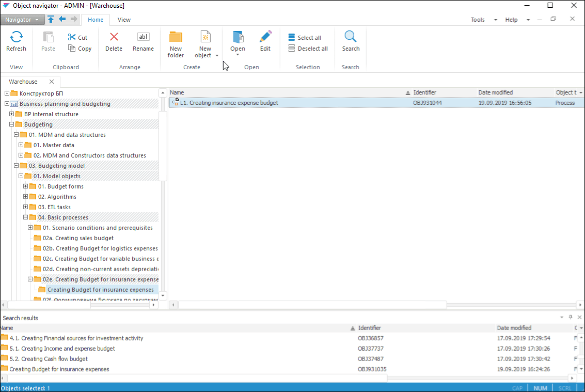This screenshot has width=585, height=392.
Task: Collapse the 04. Basic processes folder
Action: 26,217
